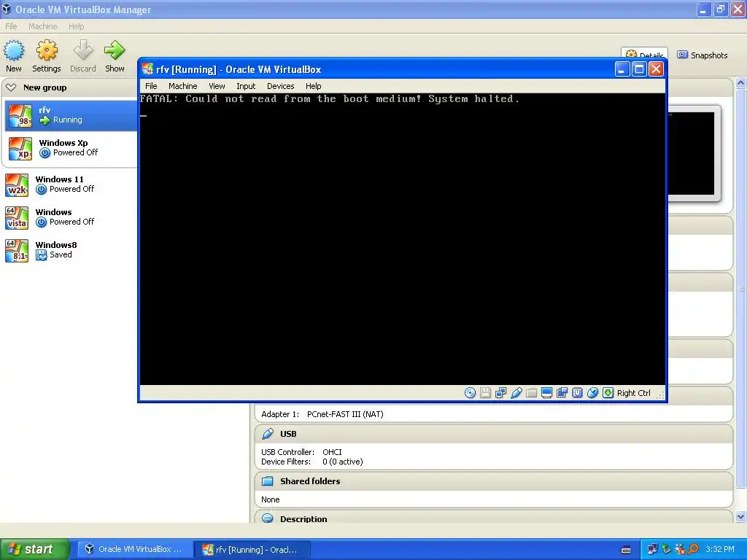Screen dimensions: 747x560
Task: Collapse the New group chevron
Action: (x=11, y=87)
